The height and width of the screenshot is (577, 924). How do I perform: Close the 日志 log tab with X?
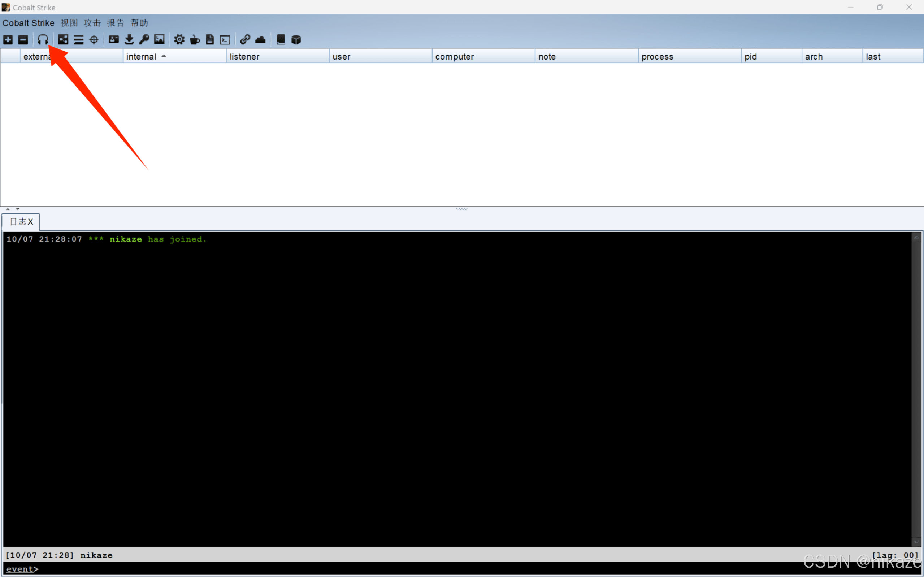click(x=31, y=222)
